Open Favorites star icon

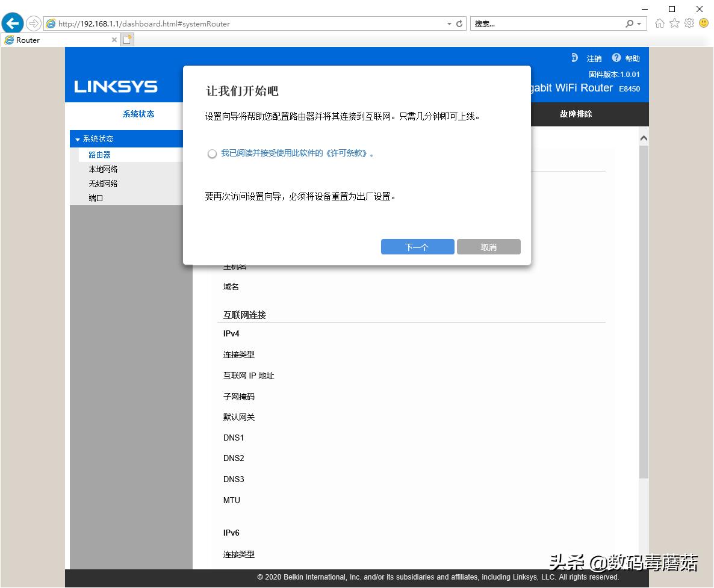pos(674,23)
